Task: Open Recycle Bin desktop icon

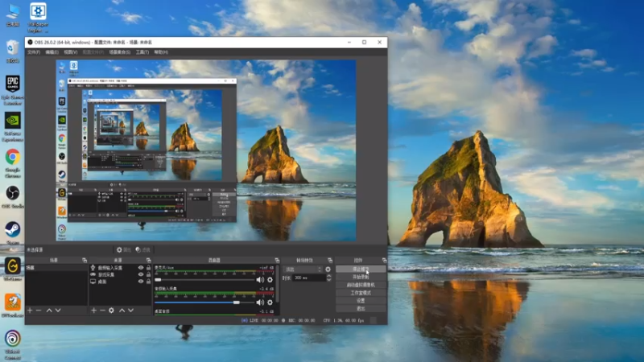Action: (13, 51)
